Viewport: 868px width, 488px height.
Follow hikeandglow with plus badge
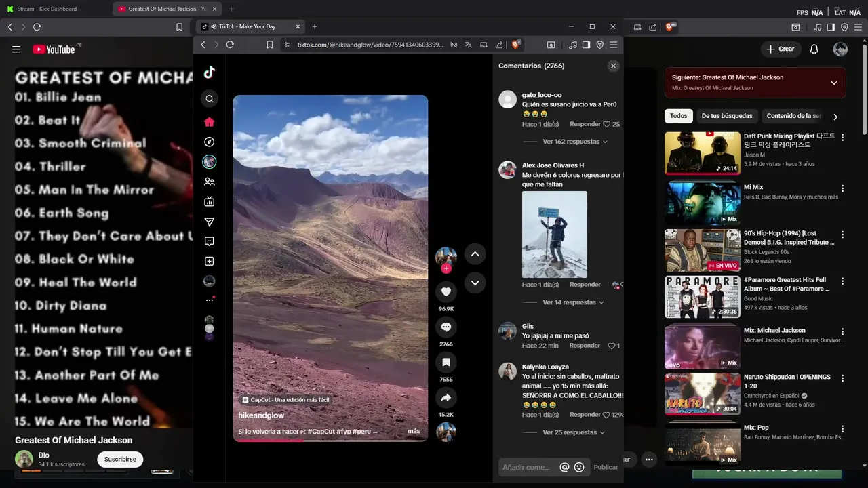coord(446,268)
